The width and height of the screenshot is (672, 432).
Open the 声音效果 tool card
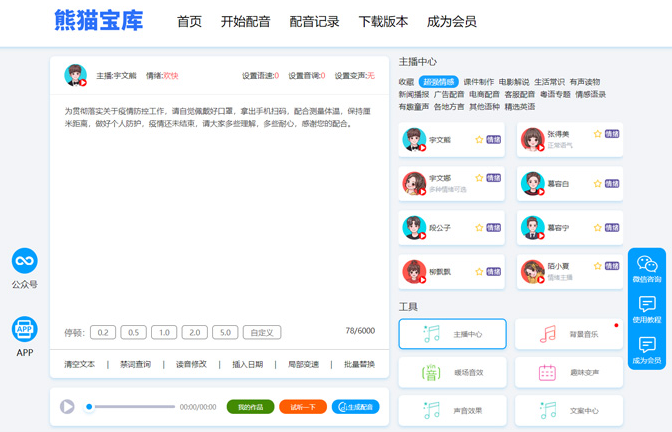coord(452,411)
